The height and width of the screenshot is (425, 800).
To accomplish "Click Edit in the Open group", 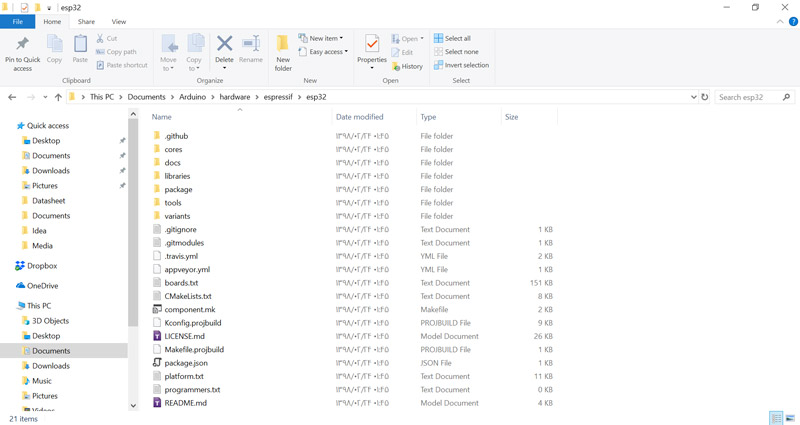I will (403, 52).
